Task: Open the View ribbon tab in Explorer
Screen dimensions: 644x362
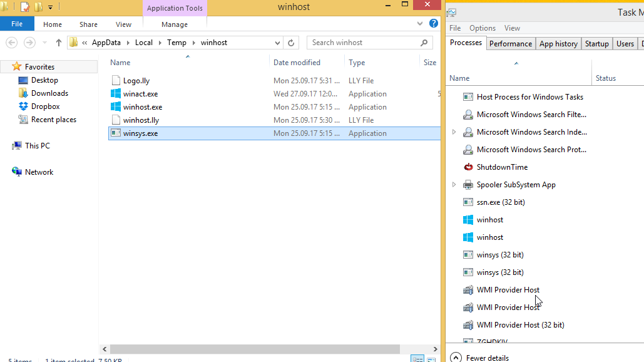Action: tap(123, 24)
